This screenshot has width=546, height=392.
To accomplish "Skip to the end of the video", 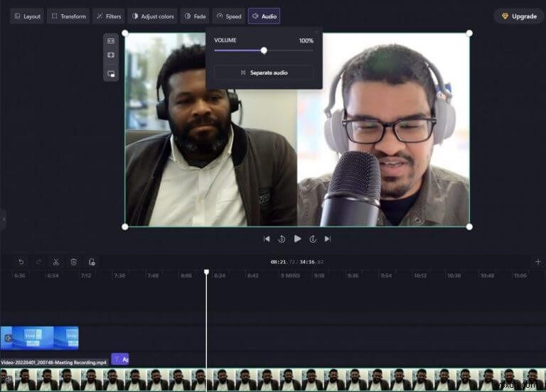I will coord(328,239).
